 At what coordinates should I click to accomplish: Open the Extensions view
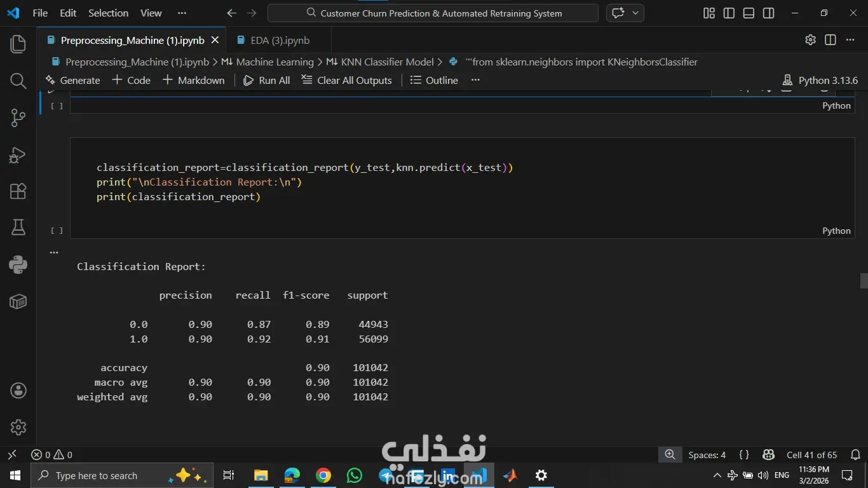[18, 191]
